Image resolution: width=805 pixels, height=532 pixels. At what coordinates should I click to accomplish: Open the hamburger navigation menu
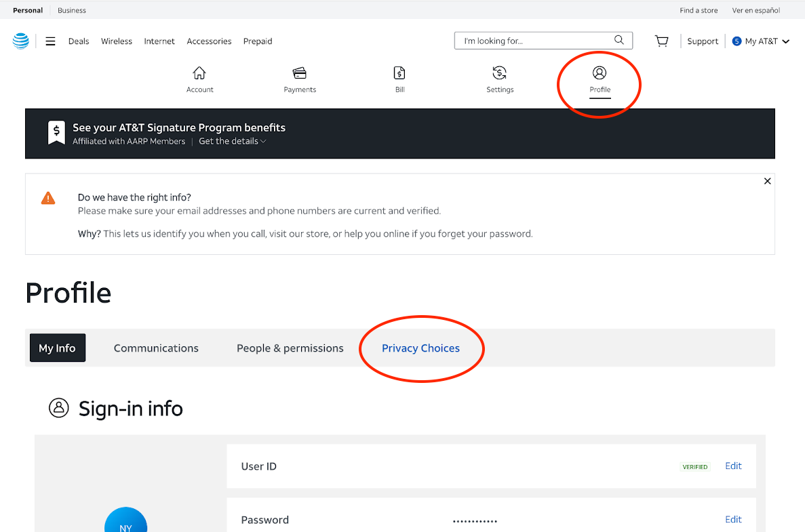[50, 41]
